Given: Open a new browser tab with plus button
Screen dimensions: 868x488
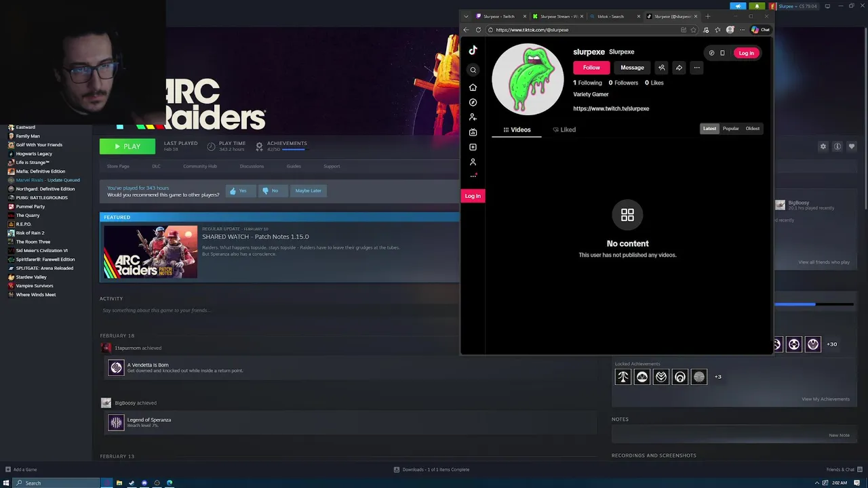Looking at the screenshot, I should coord(708,16).
